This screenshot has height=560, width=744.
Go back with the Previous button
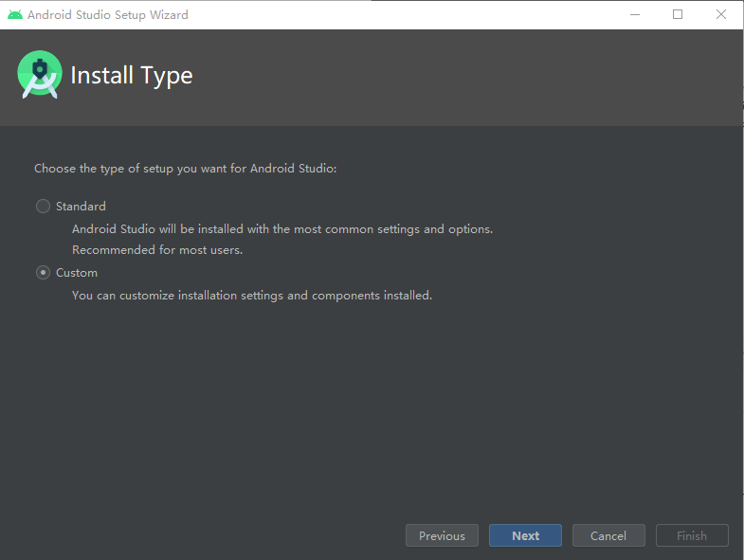442,535
